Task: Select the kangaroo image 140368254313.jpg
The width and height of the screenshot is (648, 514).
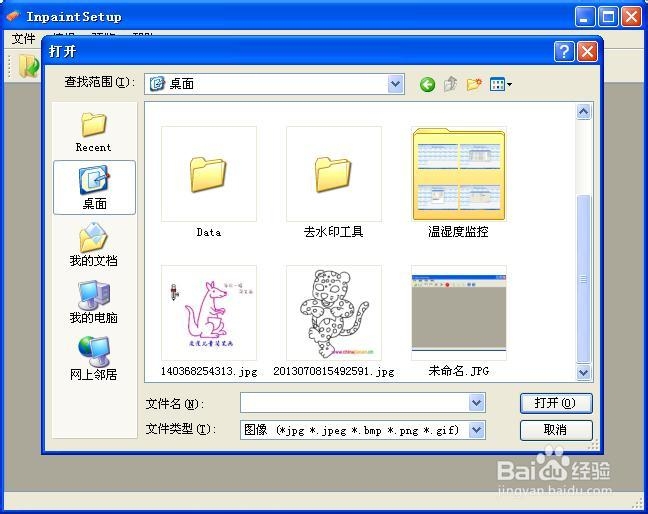Action: click(209, 313)
